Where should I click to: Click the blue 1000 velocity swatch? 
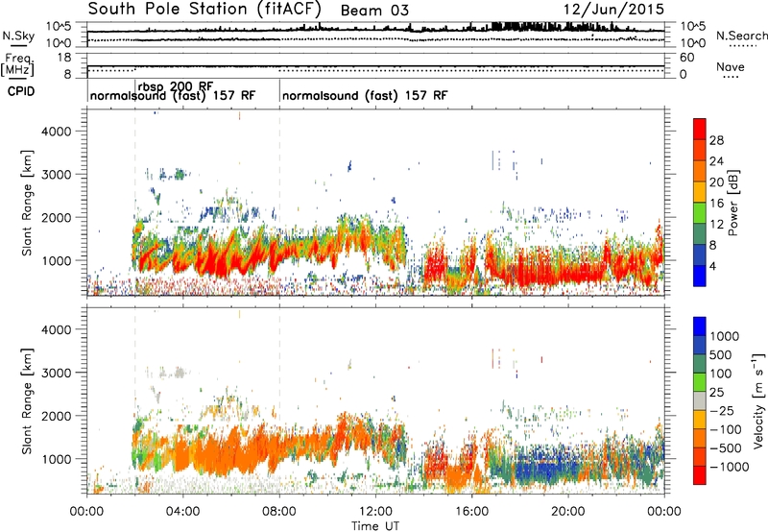tap(700, 326)
